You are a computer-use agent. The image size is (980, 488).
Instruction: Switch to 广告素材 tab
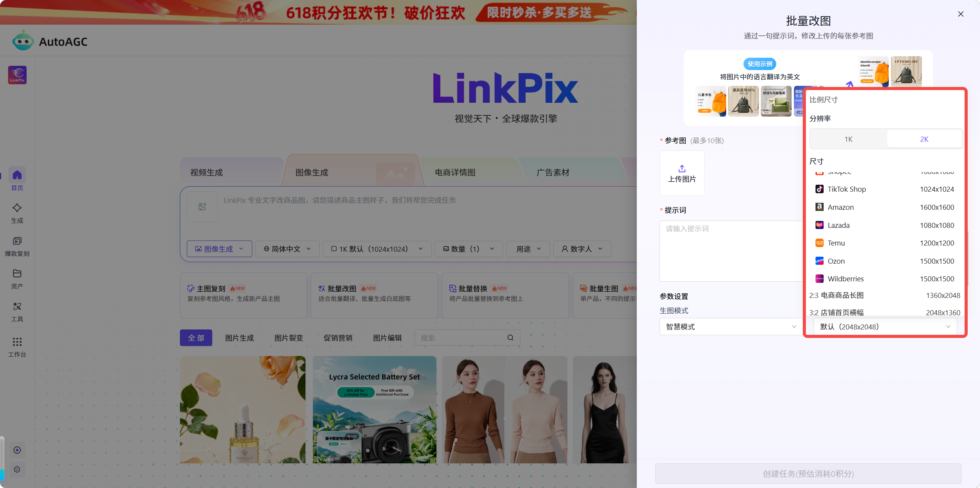pyautogui.click(x=553, y=172)
